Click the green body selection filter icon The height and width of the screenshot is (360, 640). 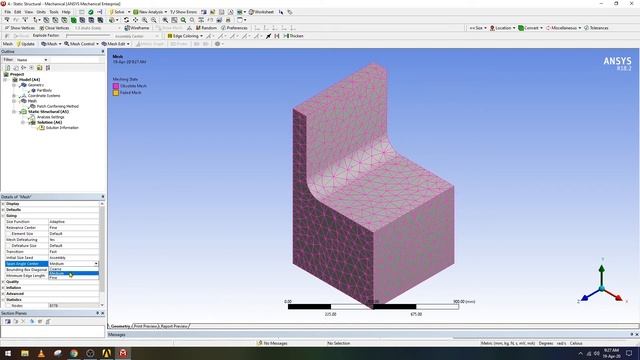click(x=73, y=20)
